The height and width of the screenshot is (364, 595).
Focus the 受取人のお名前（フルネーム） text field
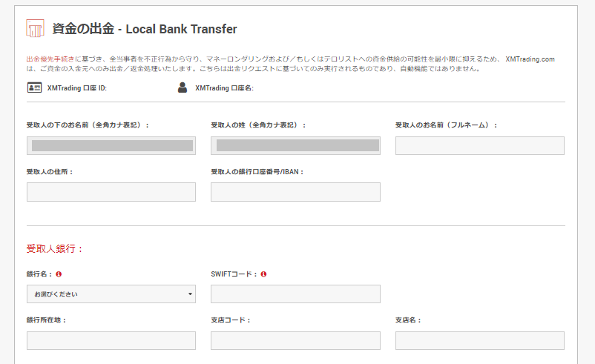[x=479, y=145]
